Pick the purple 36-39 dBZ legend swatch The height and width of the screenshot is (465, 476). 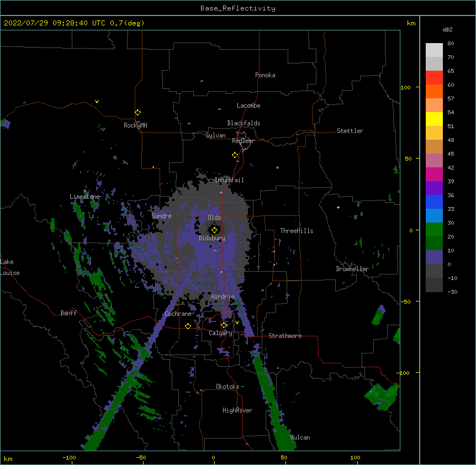(434, 188)
